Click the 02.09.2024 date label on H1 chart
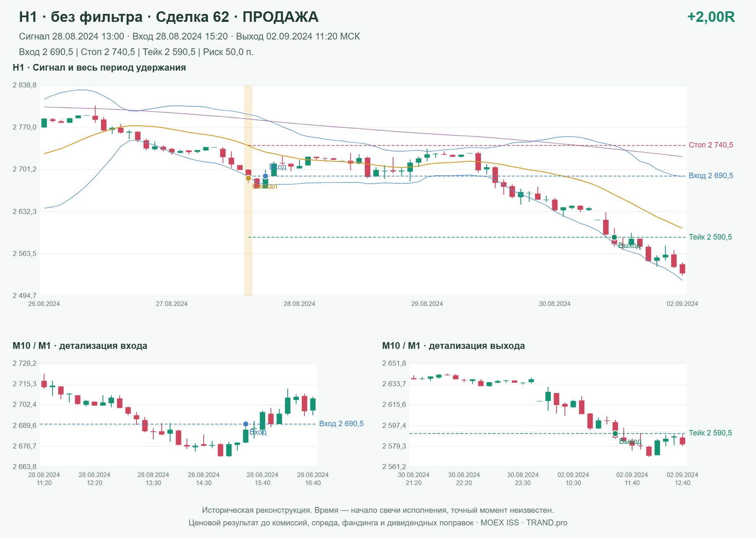This screenshot has width=756, height=538. tap(682, 304)
